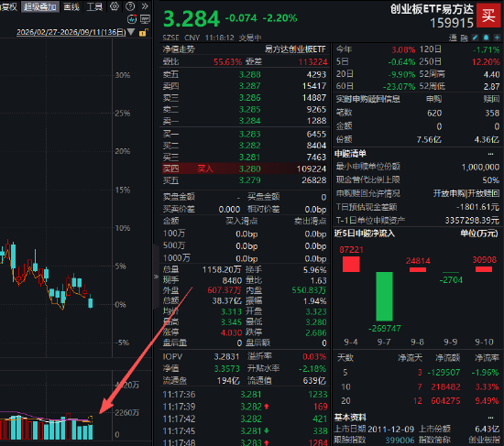The image size is (504, 446).
Task: Click the 易方达创业板ETF link
Action: point(295,49)
